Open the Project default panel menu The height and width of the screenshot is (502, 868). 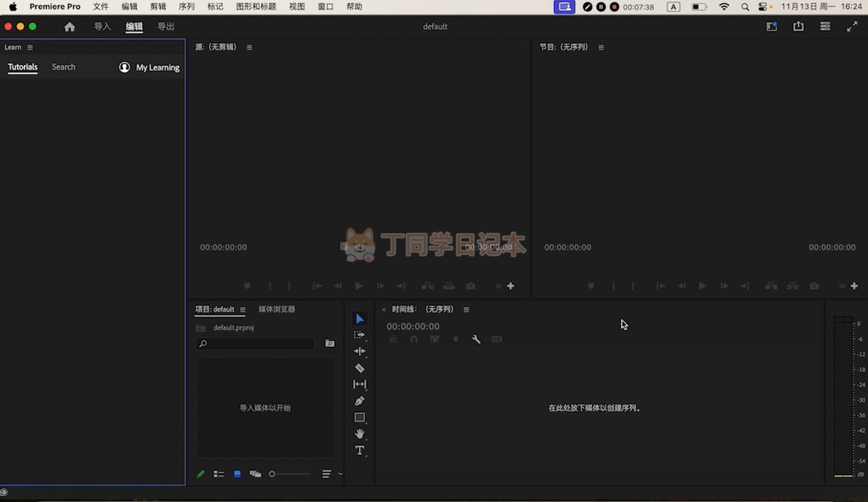(x=243, y=310)
